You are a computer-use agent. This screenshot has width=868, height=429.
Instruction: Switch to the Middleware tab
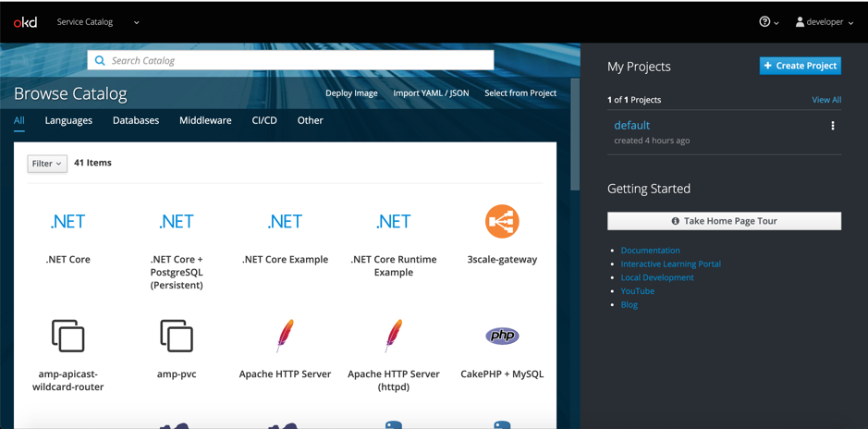click(x=205, y=120)
